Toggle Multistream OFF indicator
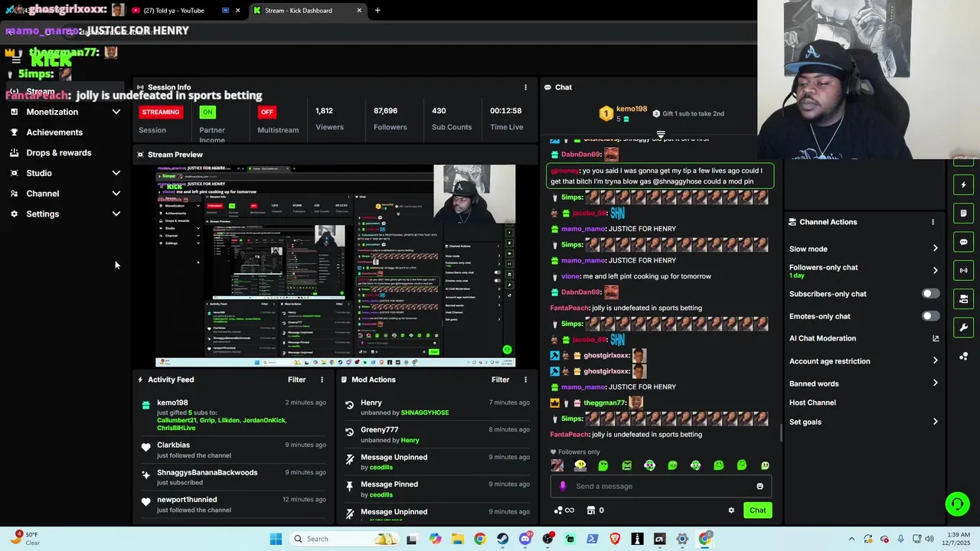Image resolution: width=980 pixels, height=551 pixels. tap(266, 112)
